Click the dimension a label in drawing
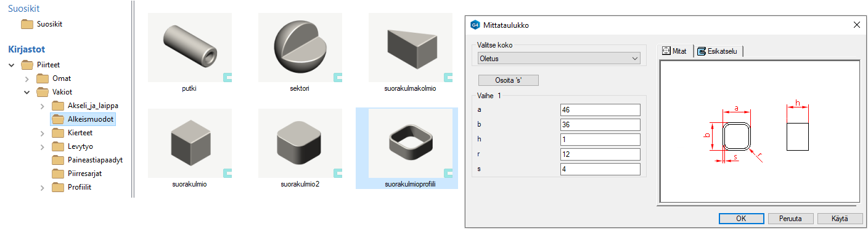 (737, 108)
